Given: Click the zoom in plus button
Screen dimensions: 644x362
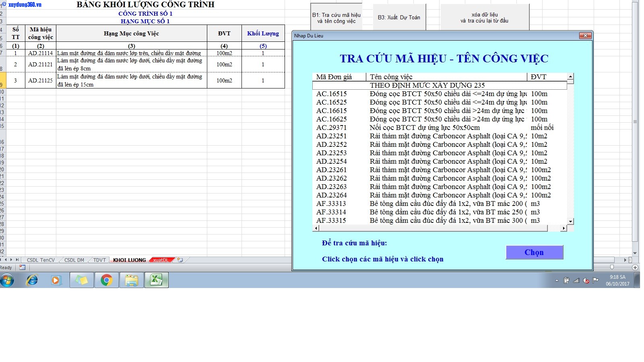Looking at the screenshot, I should [x=635, y=267].
